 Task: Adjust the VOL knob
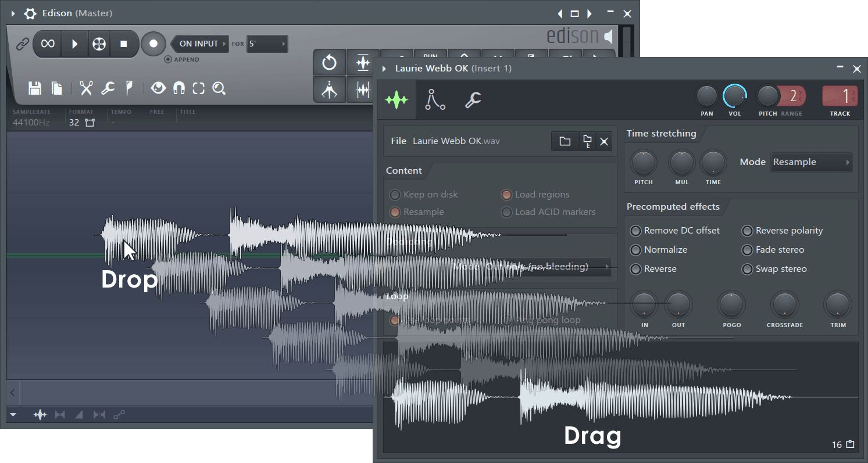point(735,96)
